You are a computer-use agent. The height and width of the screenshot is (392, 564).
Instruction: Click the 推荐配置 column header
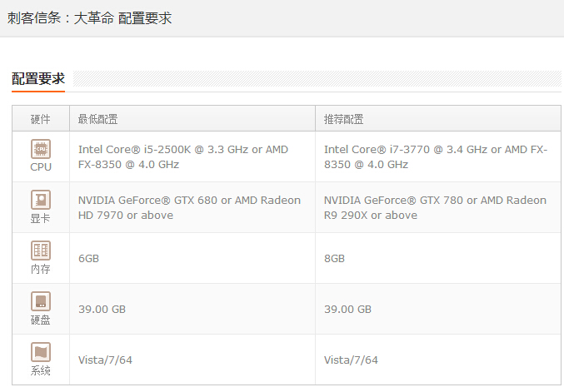click(x=343, y=119)
